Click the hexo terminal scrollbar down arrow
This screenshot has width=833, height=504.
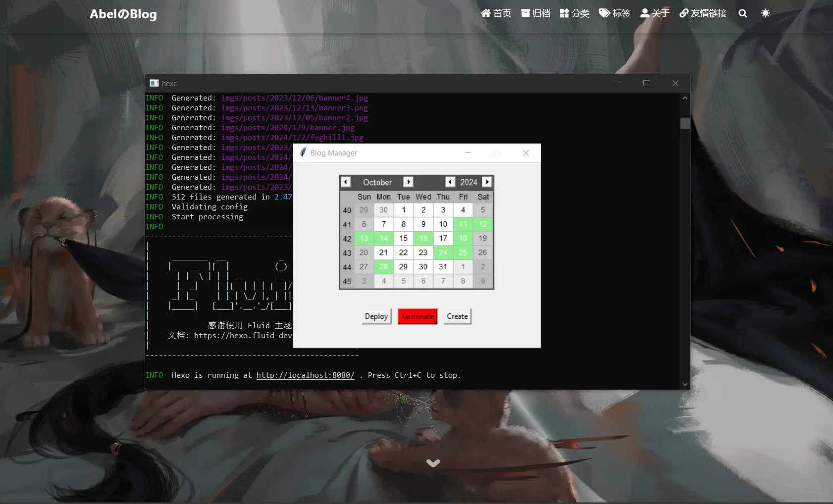click(685, 384)
